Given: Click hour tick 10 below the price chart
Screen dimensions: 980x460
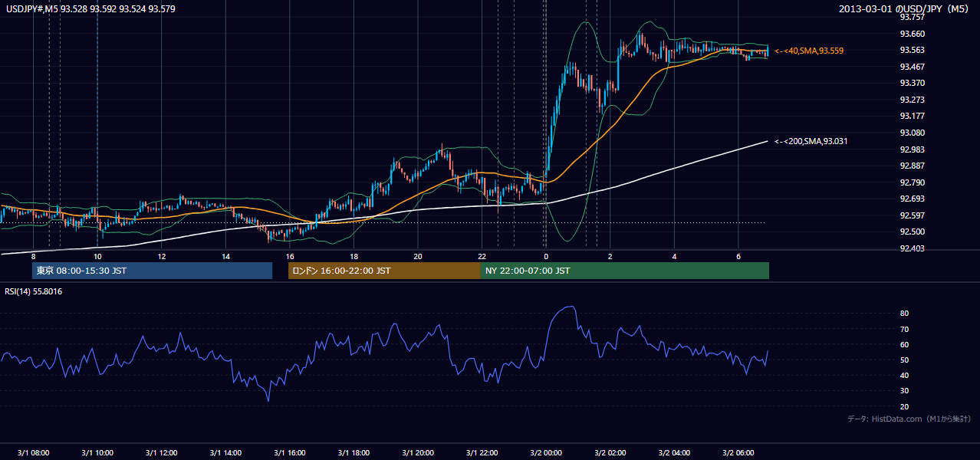Looking at the screenshot, I should pyautogui.click(x=97, y=256).
